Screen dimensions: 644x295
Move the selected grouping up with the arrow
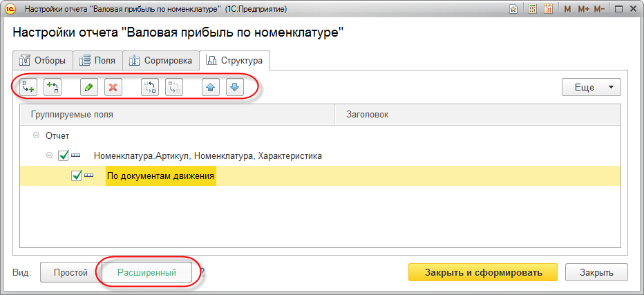(211, 87)
